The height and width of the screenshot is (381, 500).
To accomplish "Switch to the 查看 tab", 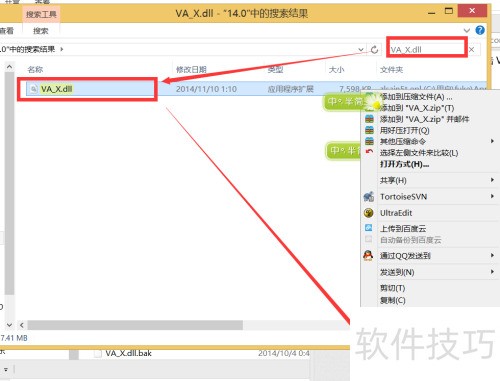I will pyautogui.click(x=7, y=31).
